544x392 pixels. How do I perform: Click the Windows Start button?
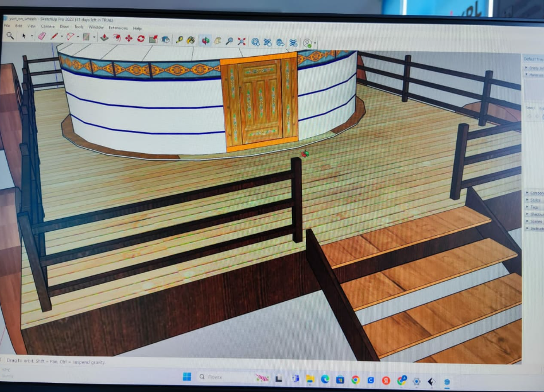pos(187,377)
